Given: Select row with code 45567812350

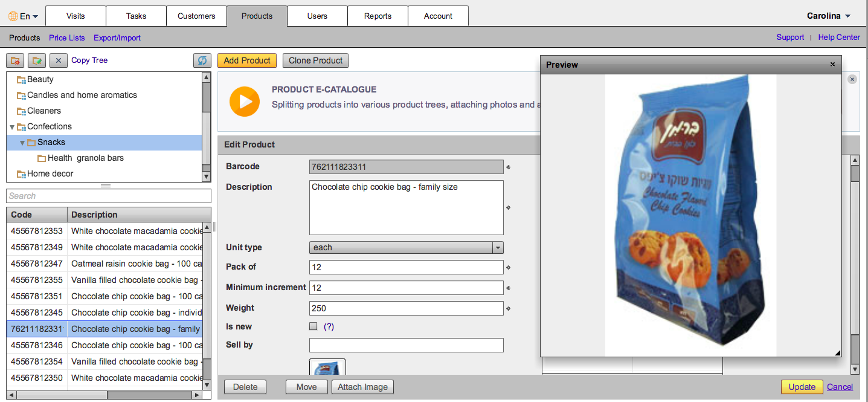Looking at the screenshot, I should tap(104, 378).
